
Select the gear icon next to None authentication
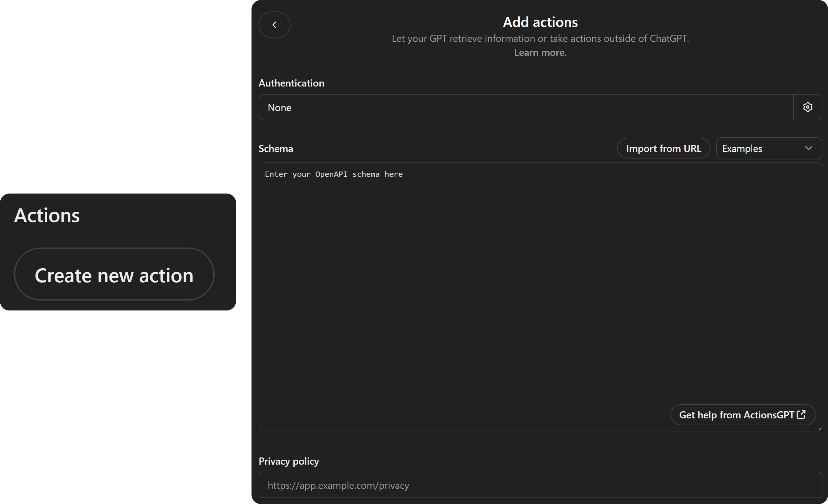pos(808,107)
